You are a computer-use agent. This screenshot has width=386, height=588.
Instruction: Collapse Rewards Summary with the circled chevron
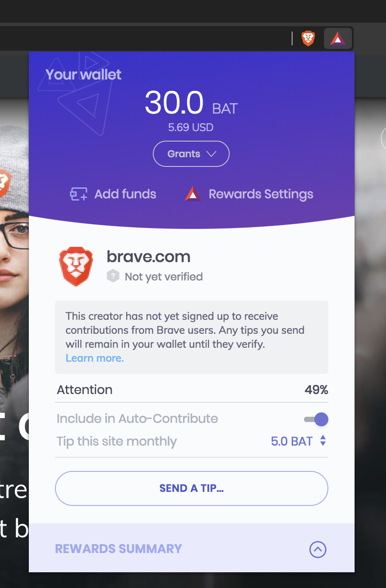(318, 549)
